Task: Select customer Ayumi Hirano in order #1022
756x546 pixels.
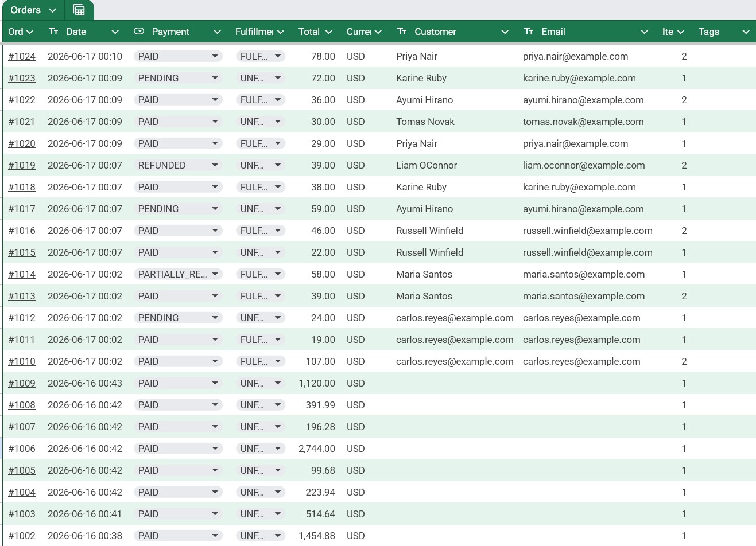Action: pos(424,100)
